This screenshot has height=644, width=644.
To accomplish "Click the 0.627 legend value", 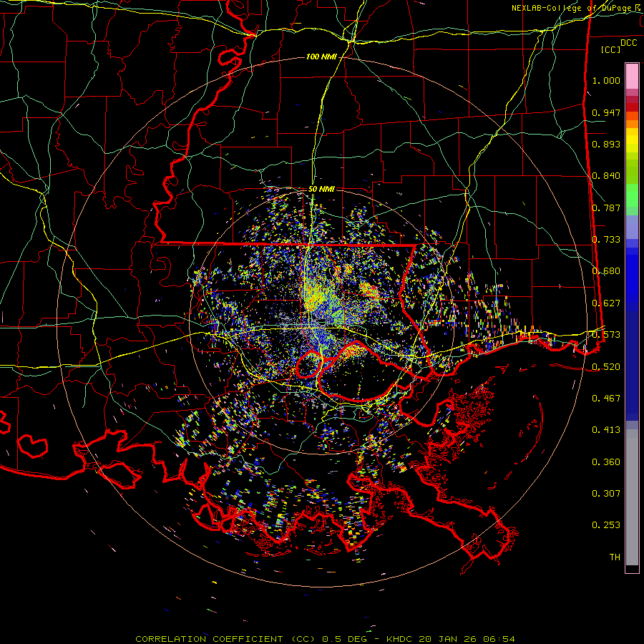I will pyautogui.click(x=606, y=303).
